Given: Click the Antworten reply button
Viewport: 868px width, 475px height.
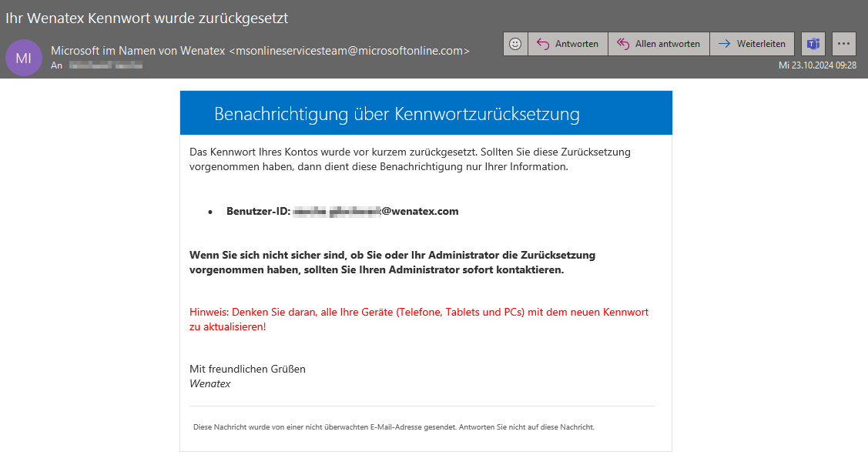Looking at the screenshot, I should 568,44.
